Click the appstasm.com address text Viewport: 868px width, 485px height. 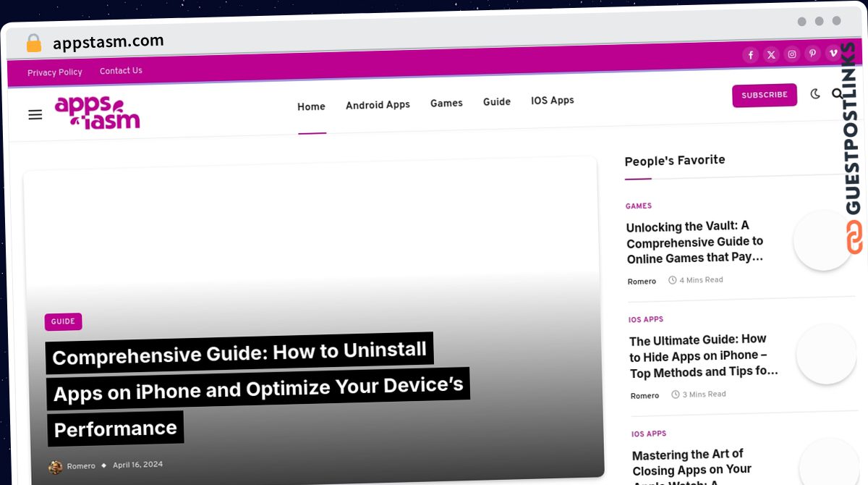click(x=109, y=42)
